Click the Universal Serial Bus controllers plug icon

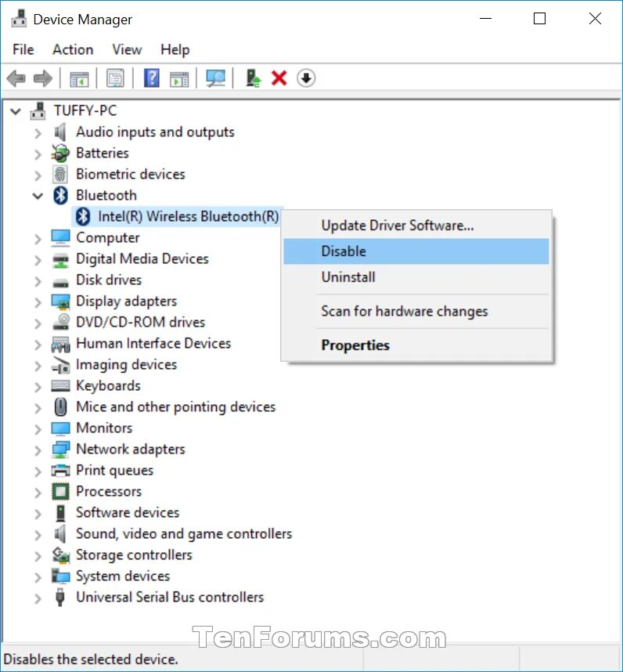pos(60,598)
